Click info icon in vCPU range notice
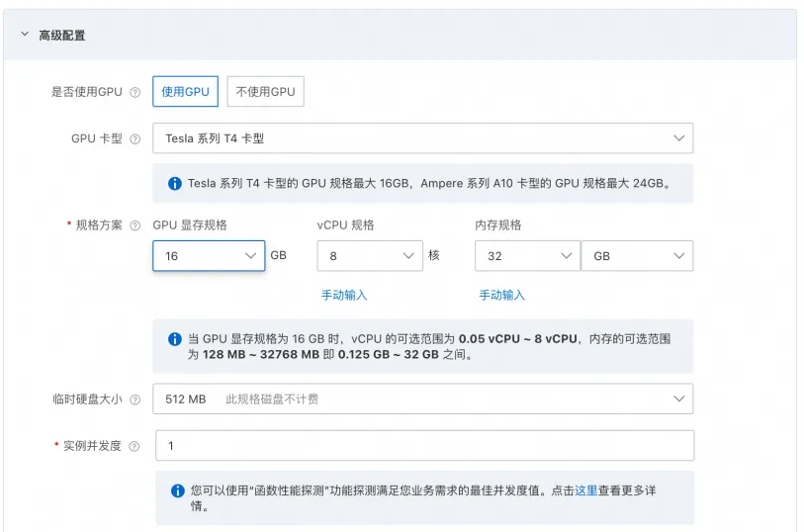 click(175, 338)
